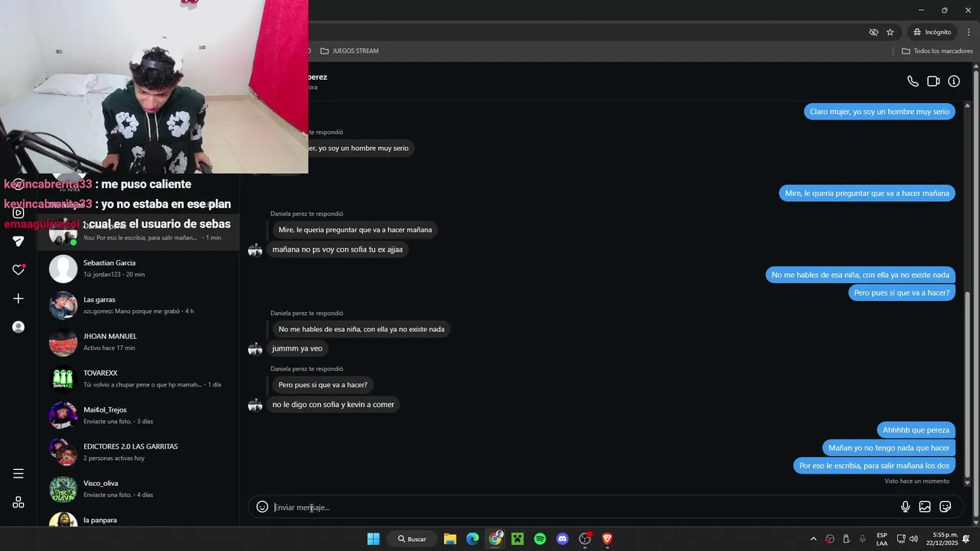Image resolution: width=980 pixels, height=551 pixels.
Task: Click the Incógnito profile indicator
Action: tap(932, 32)
